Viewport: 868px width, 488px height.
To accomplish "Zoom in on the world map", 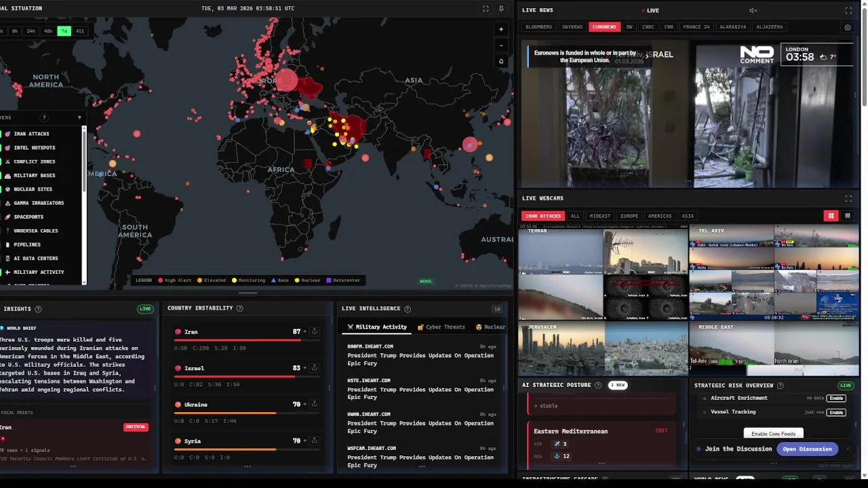I will pyautogui.click(x=501, y=29).
